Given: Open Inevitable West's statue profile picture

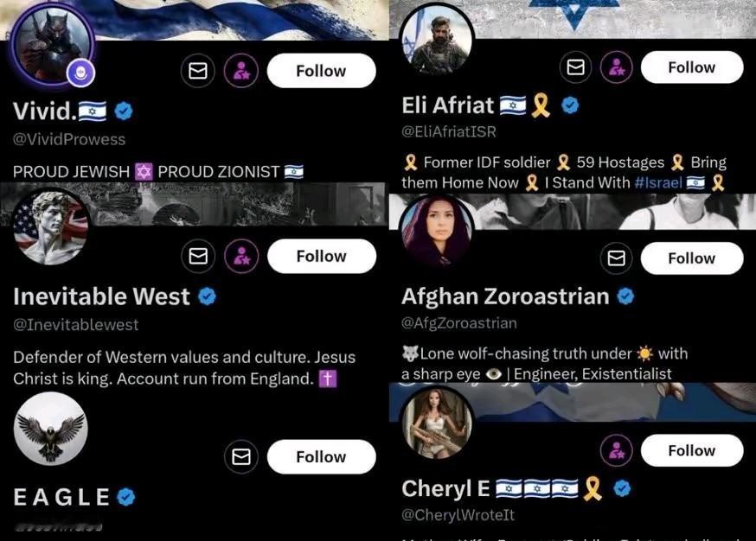Looking at the screenshot, I should coord(51,227).
